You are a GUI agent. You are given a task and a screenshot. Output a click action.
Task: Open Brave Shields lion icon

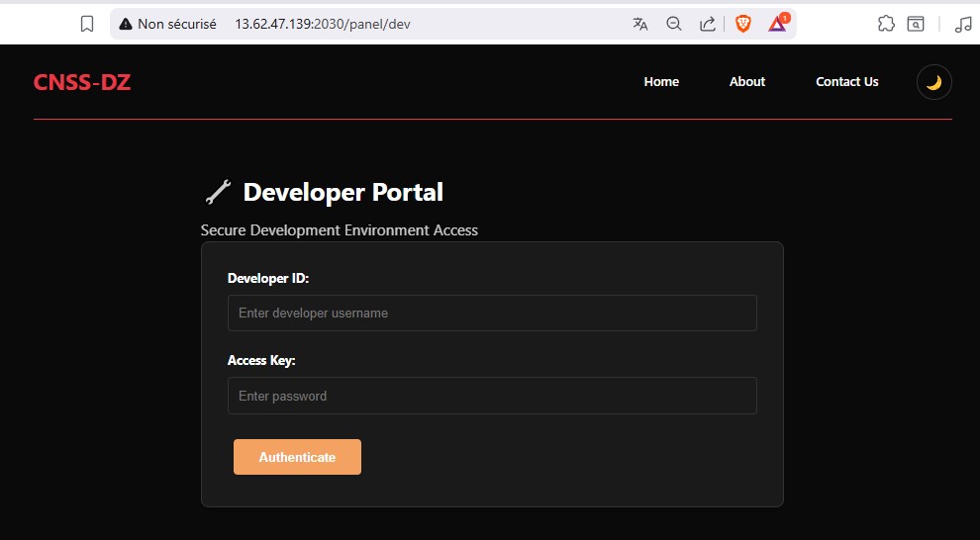coord(743,24)
